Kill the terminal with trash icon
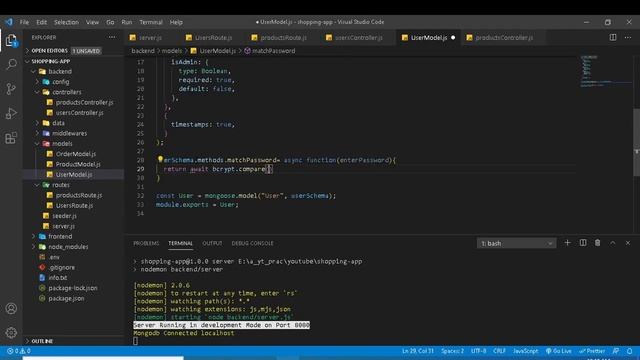This screenshot has height=360, width=640. pyautogui.click(x=598, y=243)
